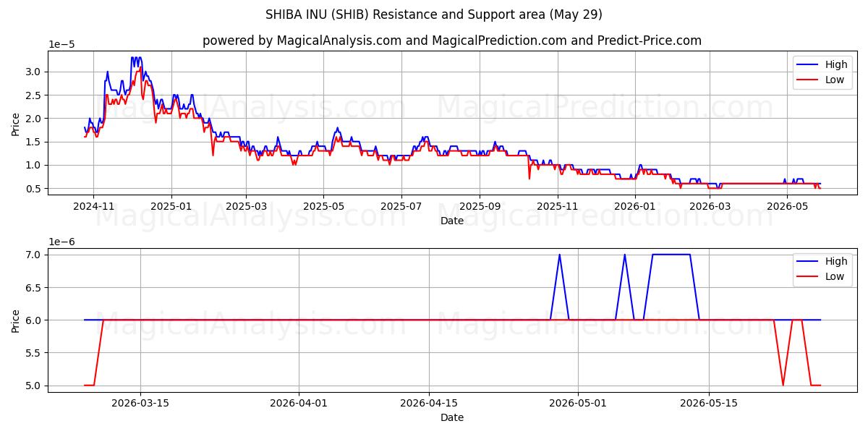Click the '2024-11' date tick label
This screenshot has height=434, width=868.
[93, 207]
